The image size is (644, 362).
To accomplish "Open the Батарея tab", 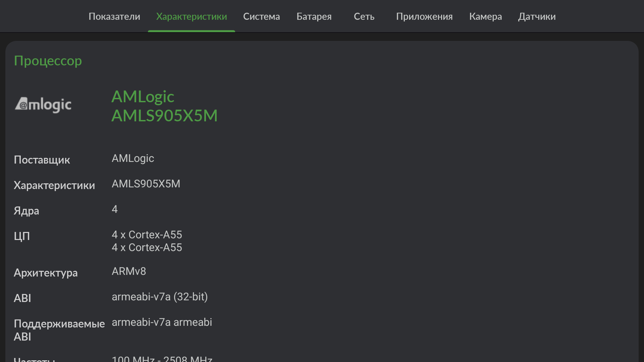I will pyautogui.click(x=314, y=16).
